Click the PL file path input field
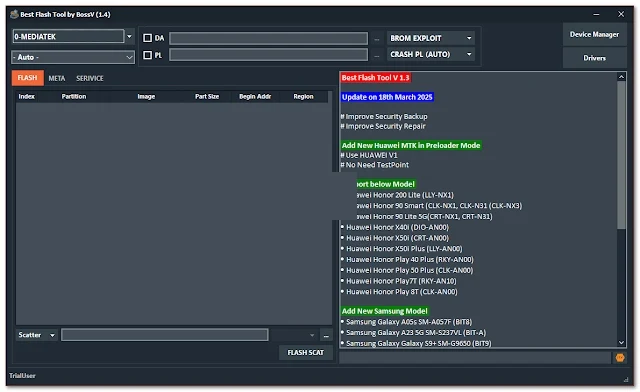 pos(268,55)
